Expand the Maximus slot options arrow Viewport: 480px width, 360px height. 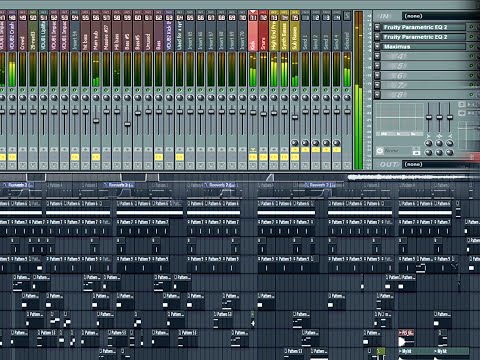[377, 46]
